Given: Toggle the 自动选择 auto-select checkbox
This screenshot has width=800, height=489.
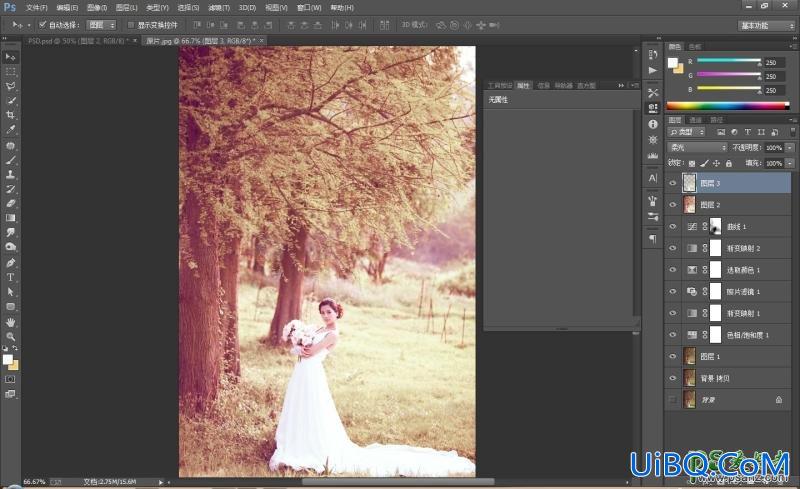Looking at the screenshot, I should point(43,25).
